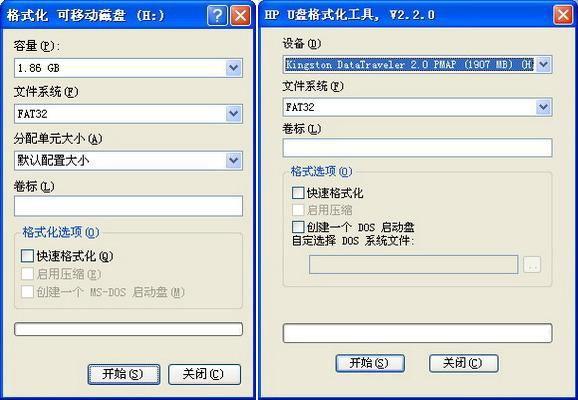Click Close (C) button in the Format dialog

tap(205, 374)
